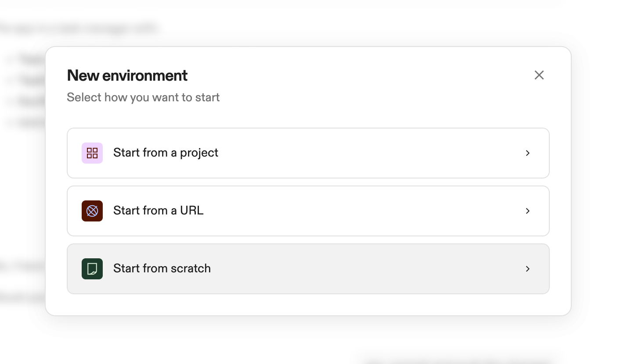Image resolution: width=631 pixels, height=364 pixels.
Task: Click the pink grid project icon
Action: [x=92, y=153]
